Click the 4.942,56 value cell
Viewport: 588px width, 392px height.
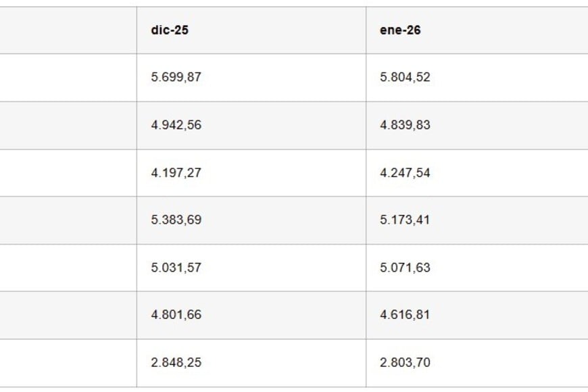pos(176,125)
